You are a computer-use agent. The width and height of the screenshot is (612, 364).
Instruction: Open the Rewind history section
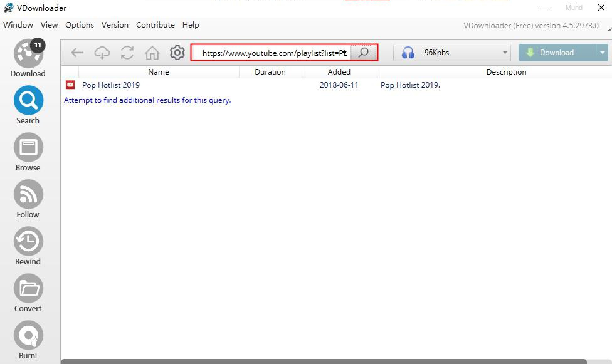click(28, 246)
